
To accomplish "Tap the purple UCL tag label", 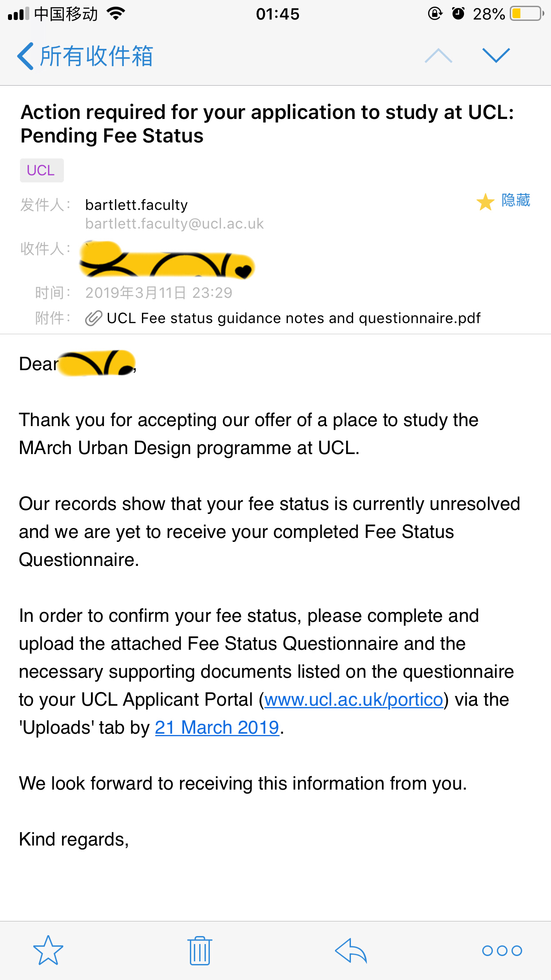I will [41, 170].
